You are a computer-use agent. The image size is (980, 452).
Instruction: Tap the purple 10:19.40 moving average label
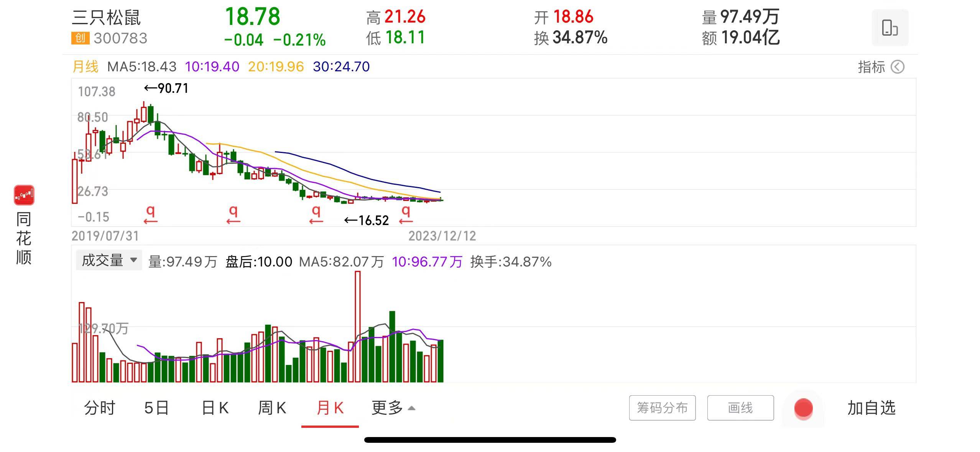click(x=212, y=67)
